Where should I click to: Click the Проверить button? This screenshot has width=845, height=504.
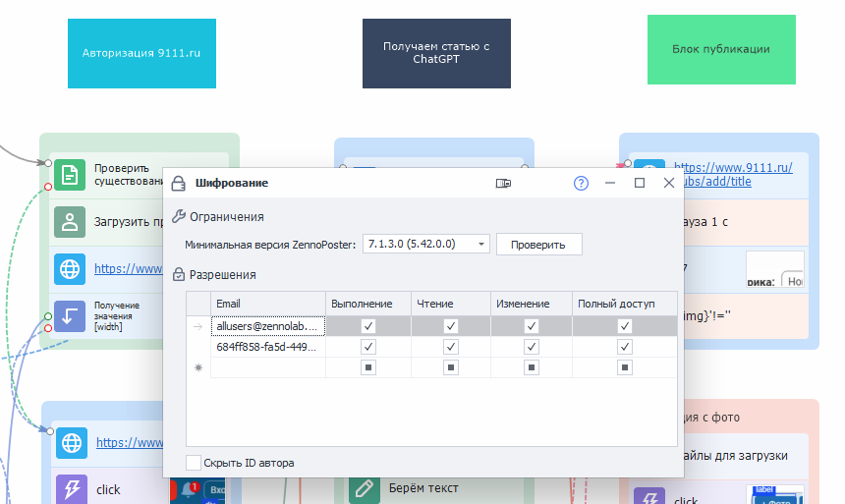coord(538,245)
